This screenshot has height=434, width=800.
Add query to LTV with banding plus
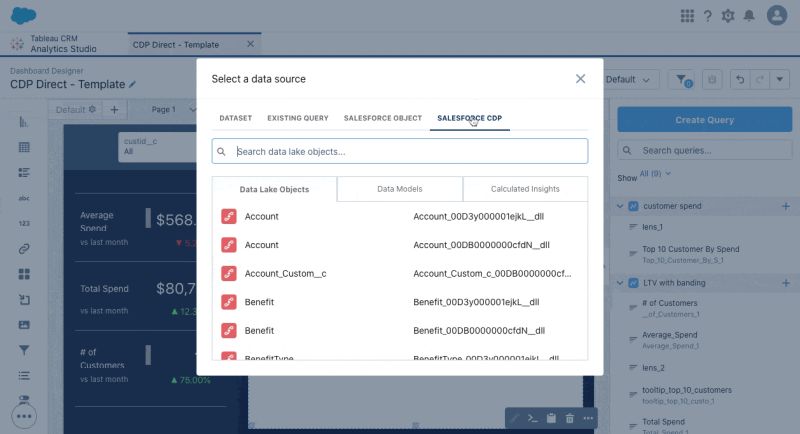point(786,283)
